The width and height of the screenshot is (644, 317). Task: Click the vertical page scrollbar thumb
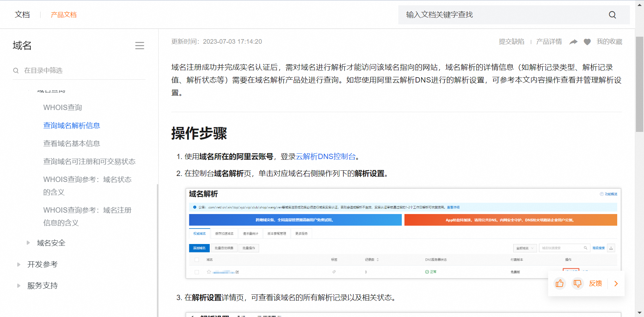(639, 84)
